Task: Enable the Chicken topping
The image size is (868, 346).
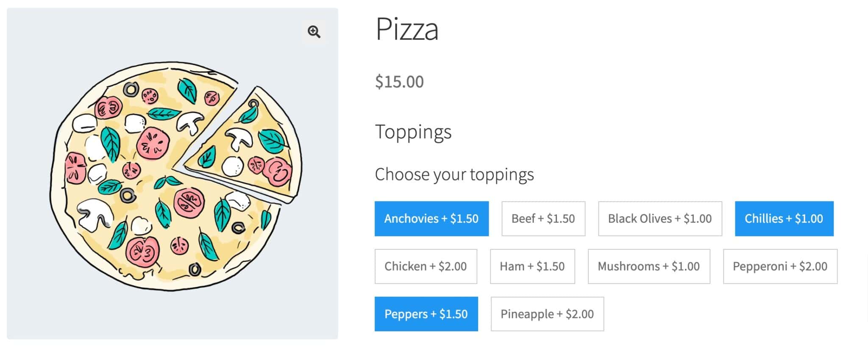Action: pos(426,266)
